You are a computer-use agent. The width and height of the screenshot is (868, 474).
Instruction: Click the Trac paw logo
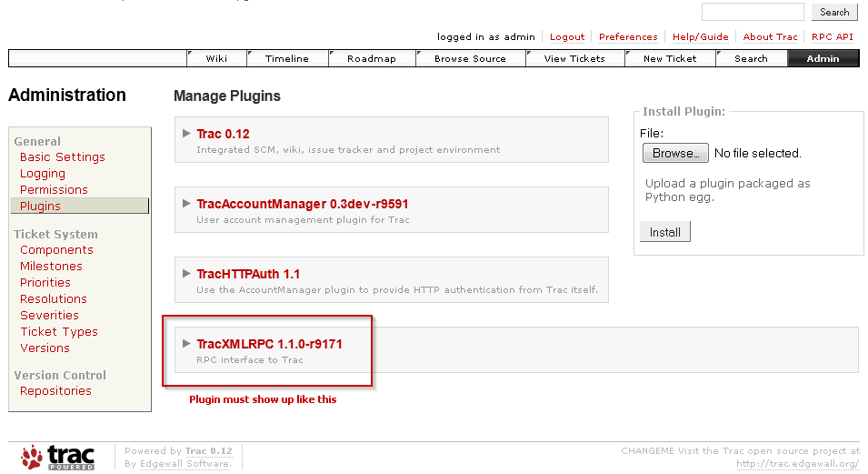point(57,458)
